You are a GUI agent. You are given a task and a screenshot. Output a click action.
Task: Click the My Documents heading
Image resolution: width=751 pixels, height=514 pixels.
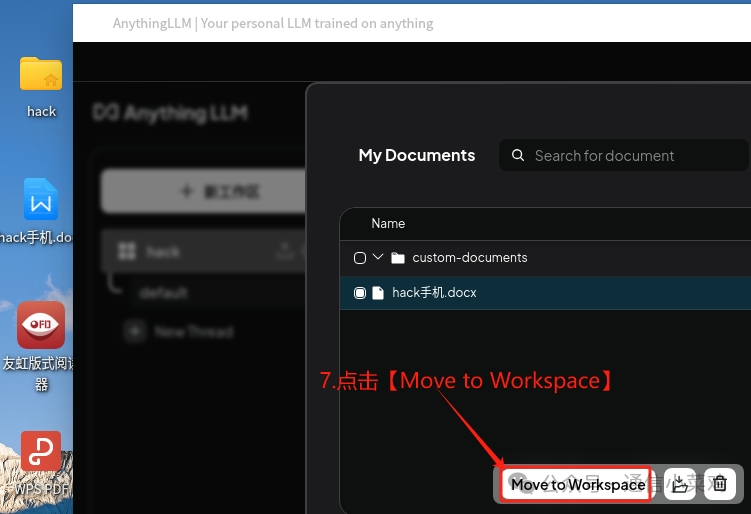(417, 155)
